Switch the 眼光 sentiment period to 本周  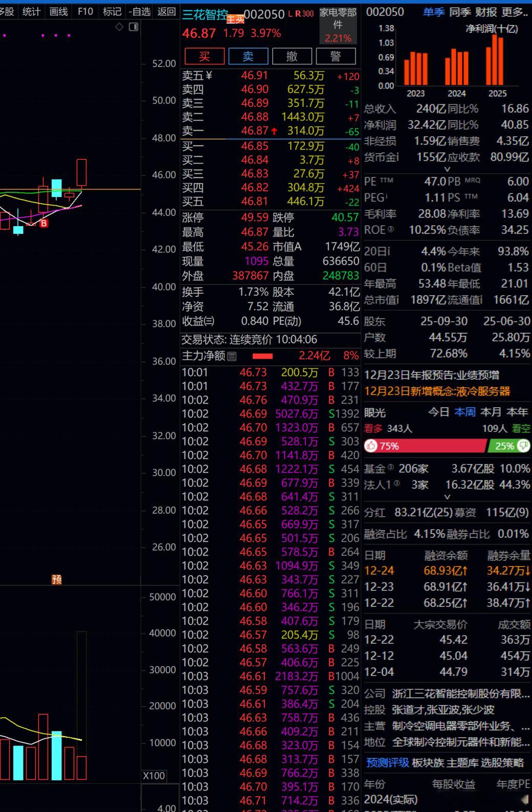click(465, 412)
